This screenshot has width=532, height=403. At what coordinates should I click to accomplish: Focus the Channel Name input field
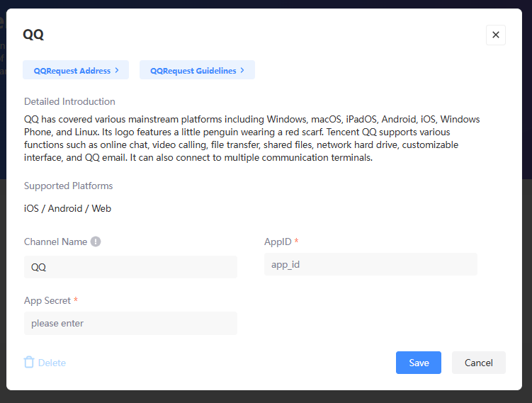coord(130,267)
